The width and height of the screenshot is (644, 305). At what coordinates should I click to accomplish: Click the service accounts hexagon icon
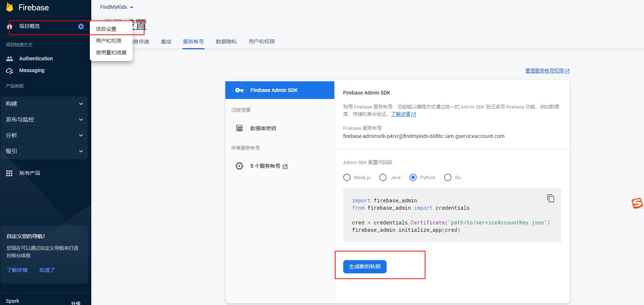point(239,166)
